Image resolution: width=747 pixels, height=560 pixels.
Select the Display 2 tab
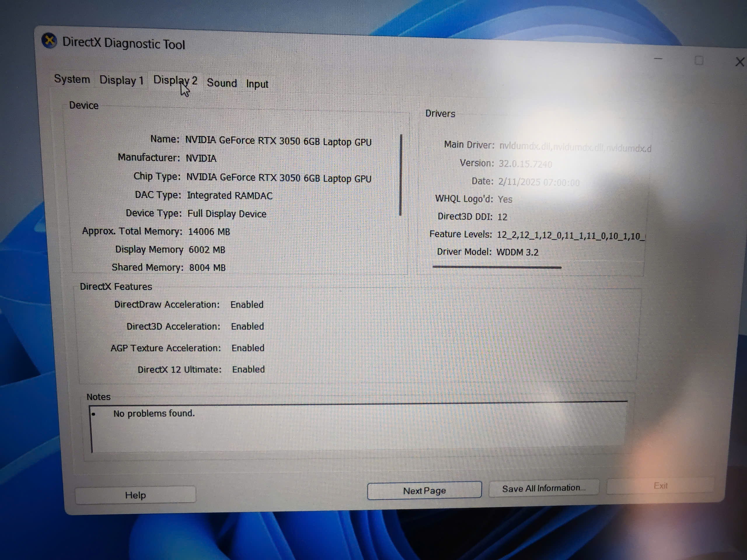tap(175, 81)
